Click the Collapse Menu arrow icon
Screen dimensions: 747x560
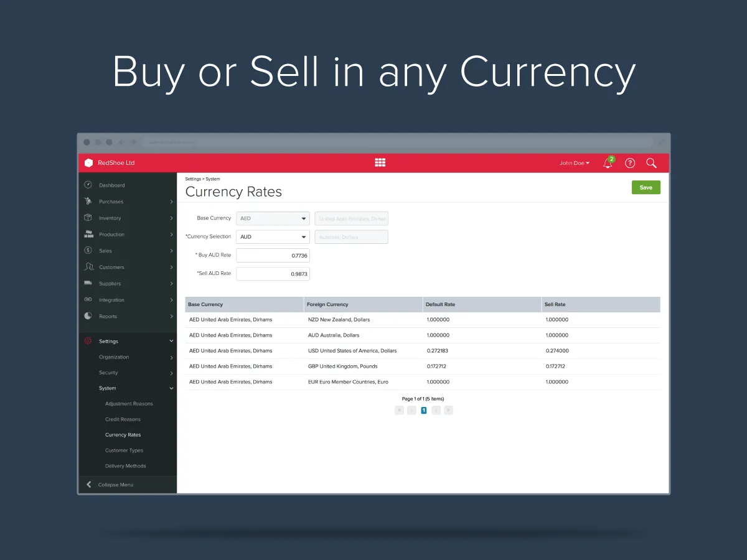point(88,484)
